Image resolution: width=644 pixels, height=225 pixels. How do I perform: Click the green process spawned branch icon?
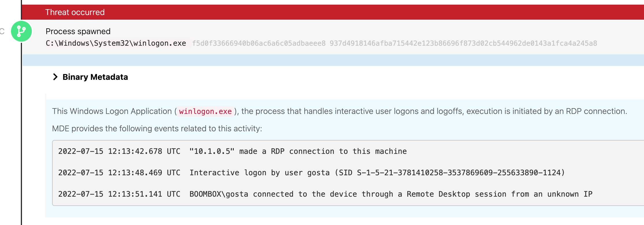[x=21, y=31]
